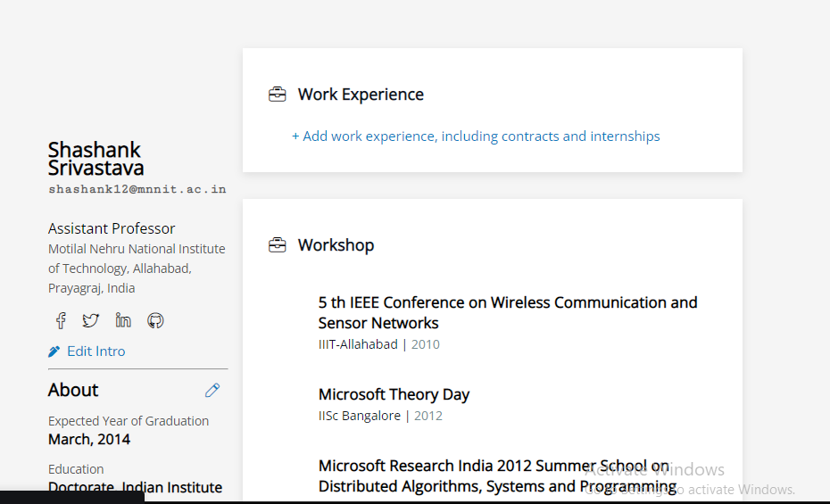
Task: Click the Assistant Professor job title
Action: click(112, 228)
